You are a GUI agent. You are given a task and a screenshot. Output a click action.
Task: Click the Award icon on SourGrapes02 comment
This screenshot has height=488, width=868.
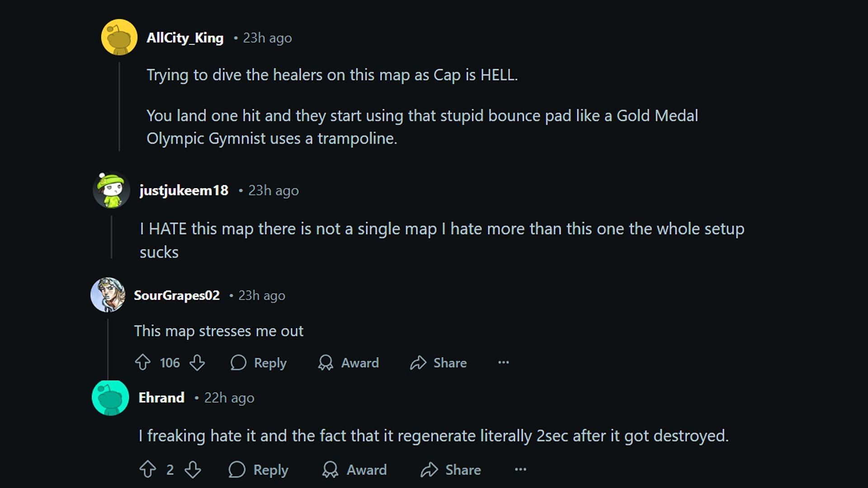coord(326,363)
